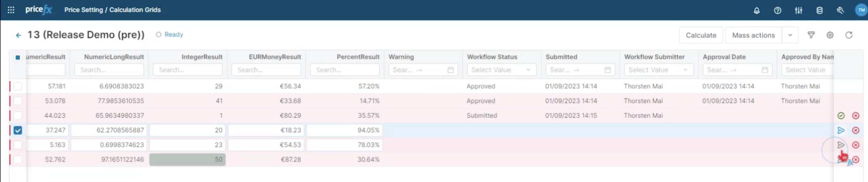The image size is (868, 182).
Task: Open Workflow Submitter Select Value dropdown
Action: [x=658, y=70]
